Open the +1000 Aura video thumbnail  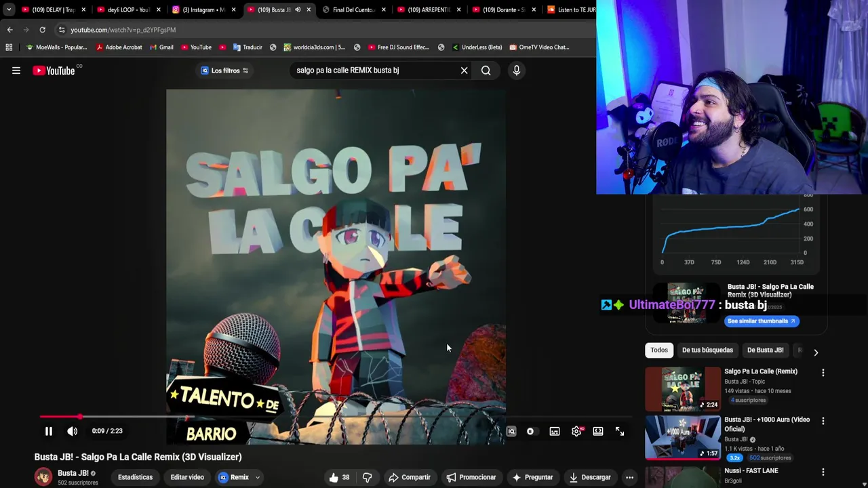(683, 438)
